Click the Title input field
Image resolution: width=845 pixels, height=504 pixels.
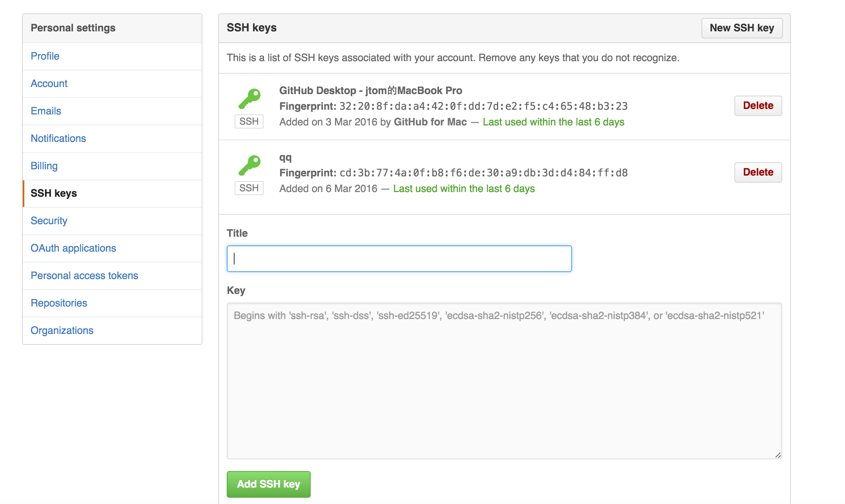(x=398, y=259)
